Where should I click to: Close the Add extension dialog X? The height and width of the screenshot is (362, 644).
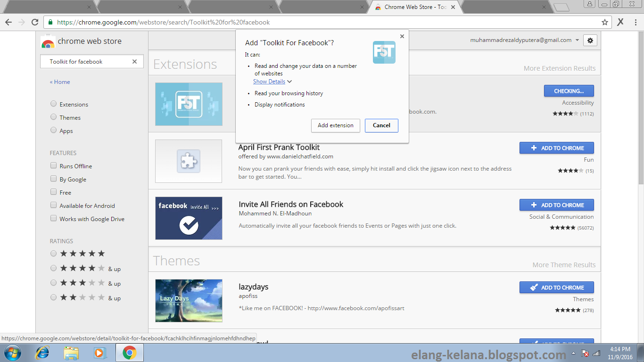click(402, 36)
